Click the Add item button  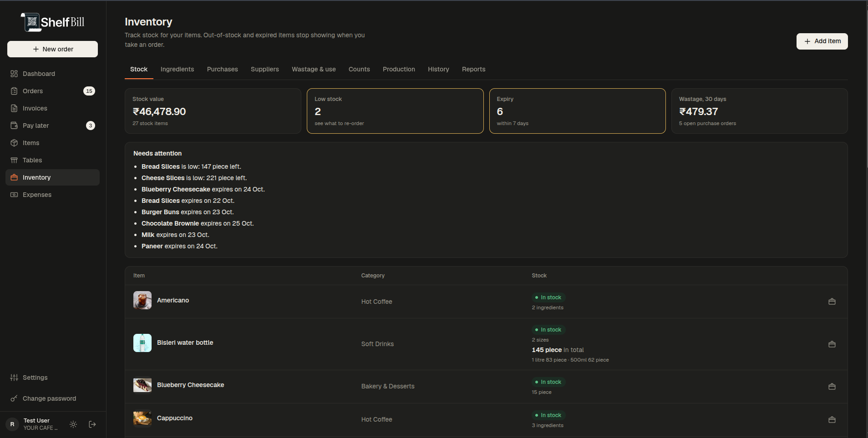[x=822, y=41]
